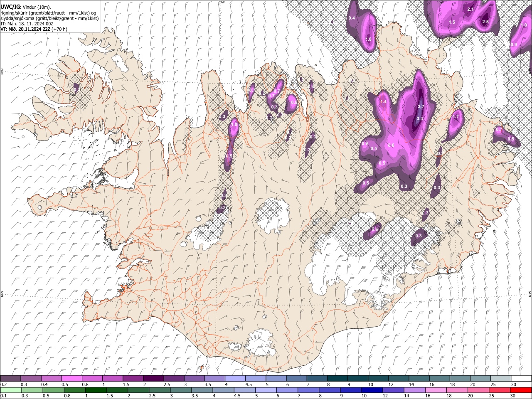
Task: Select pale green 0.1 swatch in rain legend
Action: click(10, 390)
